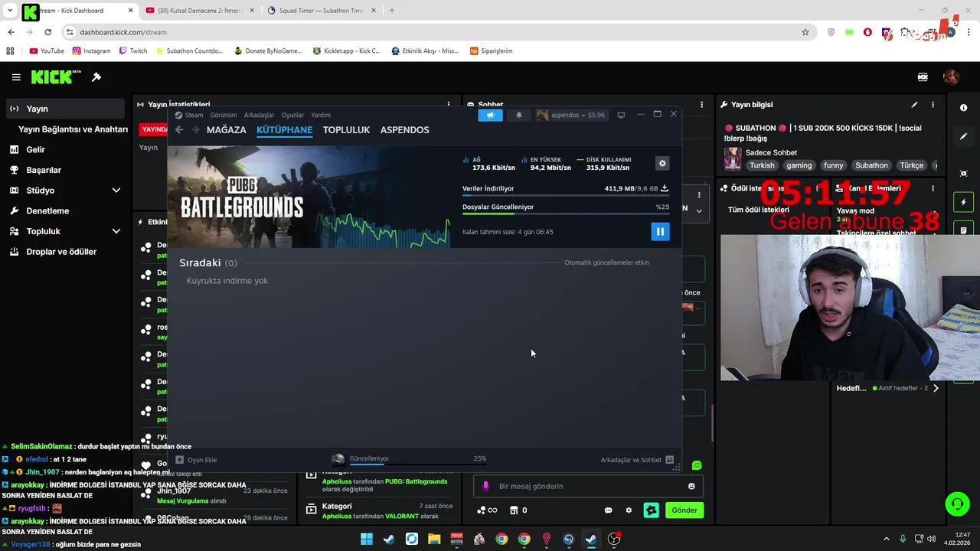Click the Veriler İndiriliyor progress bar
The image size is (980, 551).
tap(566, 196)
